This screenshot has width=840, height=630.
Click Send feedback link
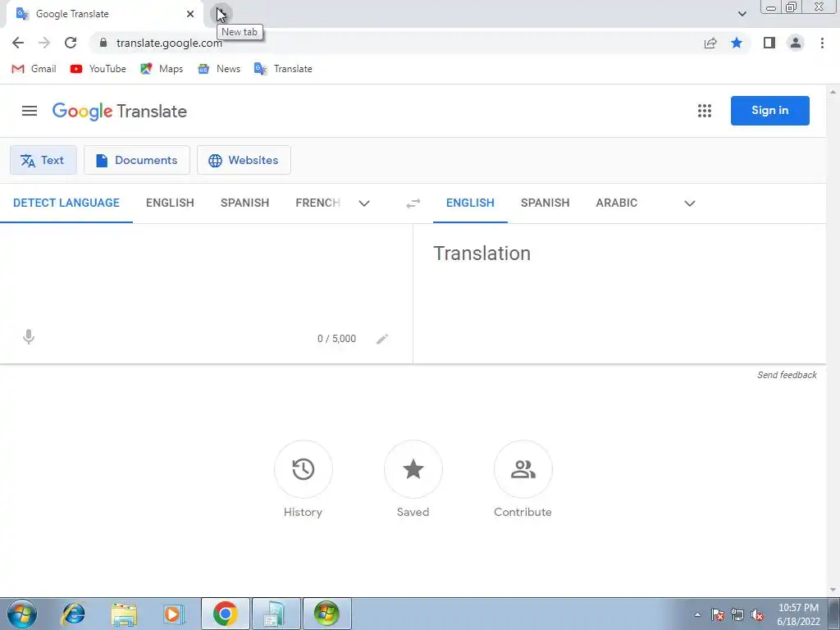pos(787,375)
